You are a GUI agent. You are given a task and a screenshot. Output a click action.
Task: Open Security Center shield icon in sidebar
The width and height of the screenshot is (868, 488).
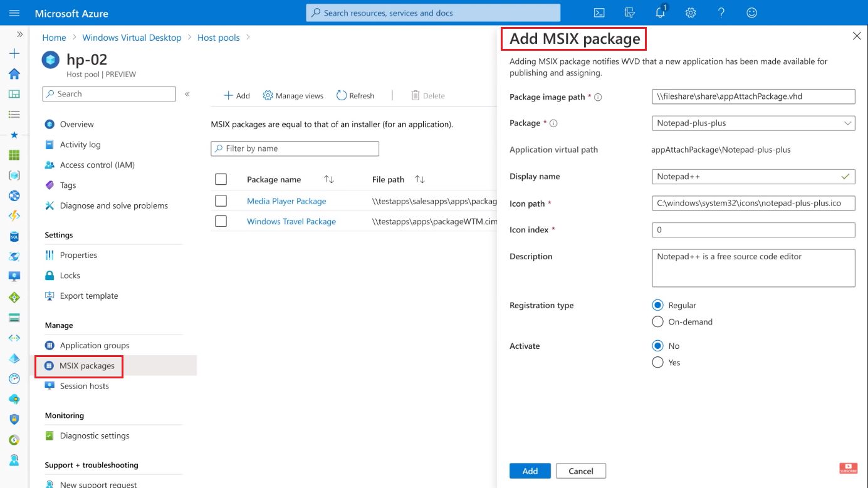click(14, 419)
